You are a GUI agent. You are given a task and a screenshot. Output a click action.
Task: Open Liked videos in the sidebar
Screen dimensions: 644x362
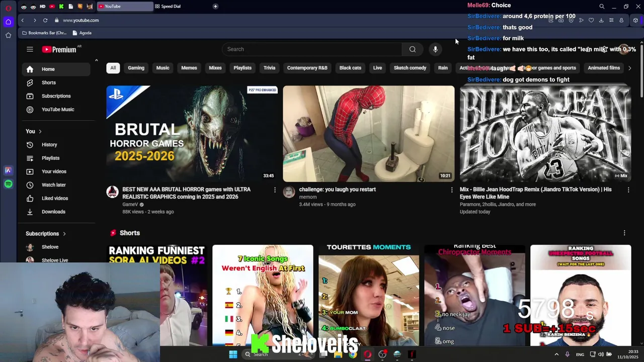(56, 199)
